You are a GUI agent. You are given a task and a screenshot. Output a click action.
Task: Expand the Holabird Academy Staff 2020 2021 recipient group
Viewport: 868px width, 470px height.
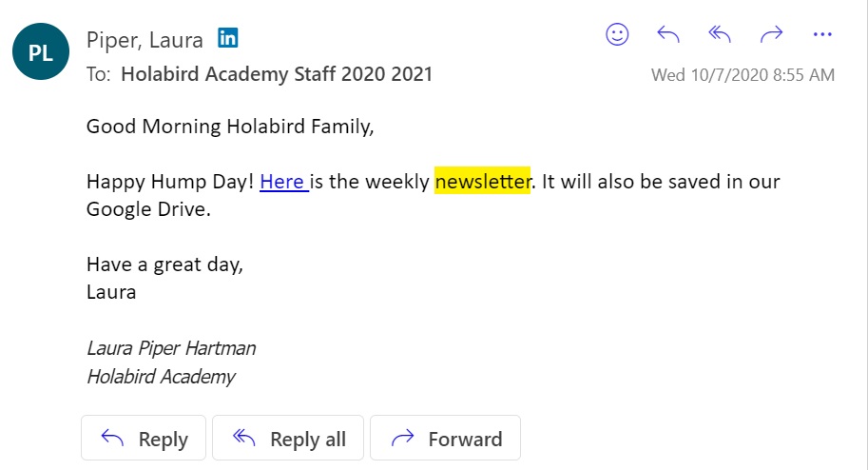pyautogui.click(x=277, y=73)
